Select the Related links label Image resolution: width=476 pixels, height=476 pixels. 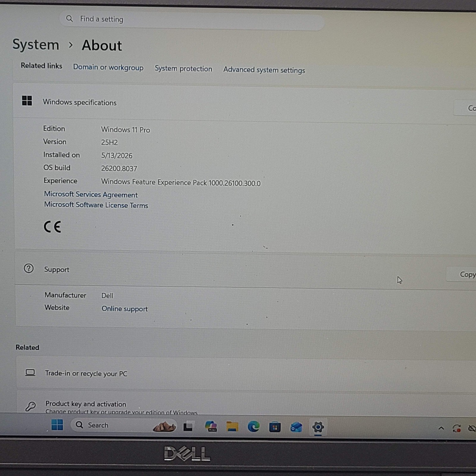(41, 66)
